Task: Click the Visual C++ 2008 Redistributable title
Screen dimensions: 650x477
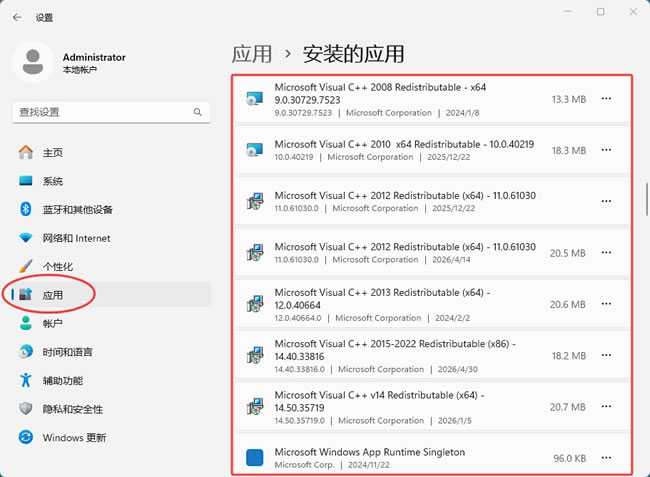Action: [x=380, y=94]
